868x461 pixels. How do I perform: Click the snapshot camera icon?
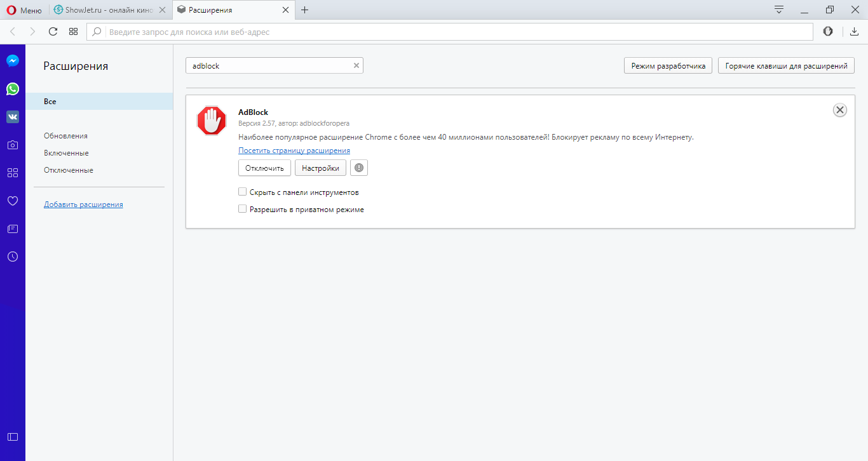(x=13, y=145)
